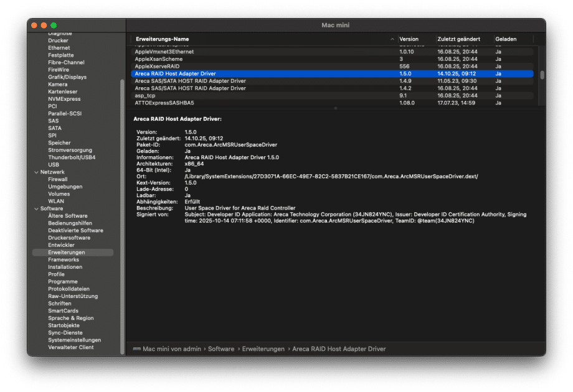
Task: Select Fibre-Channel in the sidebar
Action: point(66,62)
